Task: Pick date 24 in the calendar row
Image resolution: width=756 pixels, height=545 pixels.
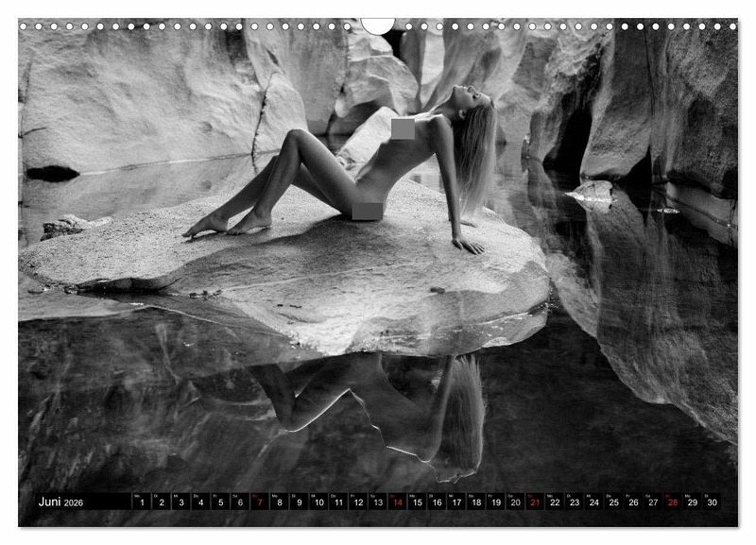Action: 593,502
